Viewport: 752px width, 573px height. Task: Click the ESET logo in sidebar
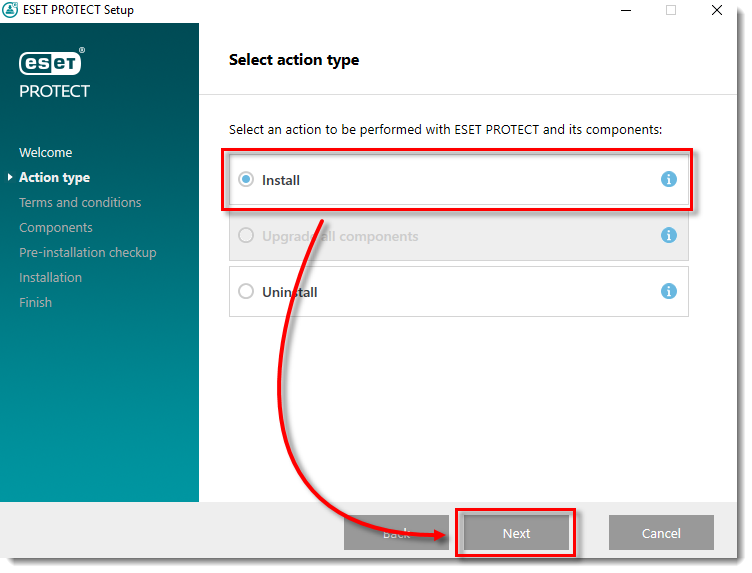tap(52, 61)
